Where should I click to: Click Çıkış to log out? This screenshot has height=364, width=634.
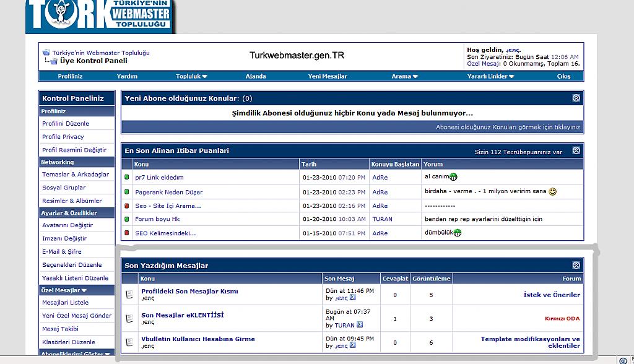coord(563,76)
